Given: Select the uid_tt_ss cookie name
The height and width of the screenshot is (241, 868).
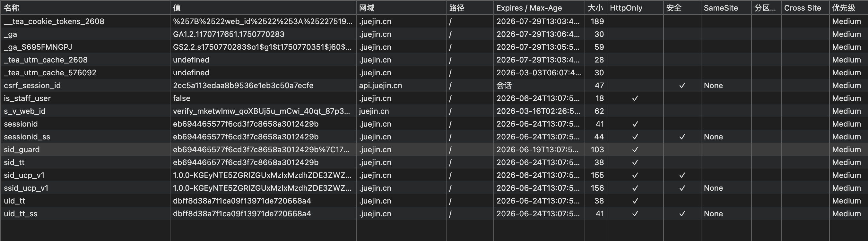Looking at the screenshot, I should (x=21, y=213).
